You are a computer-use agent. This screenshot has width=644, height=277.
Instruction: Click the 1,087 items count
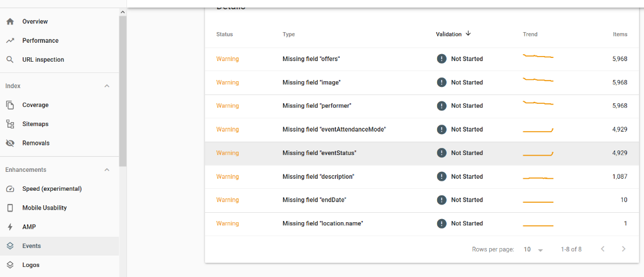click(x=619, y=176)
